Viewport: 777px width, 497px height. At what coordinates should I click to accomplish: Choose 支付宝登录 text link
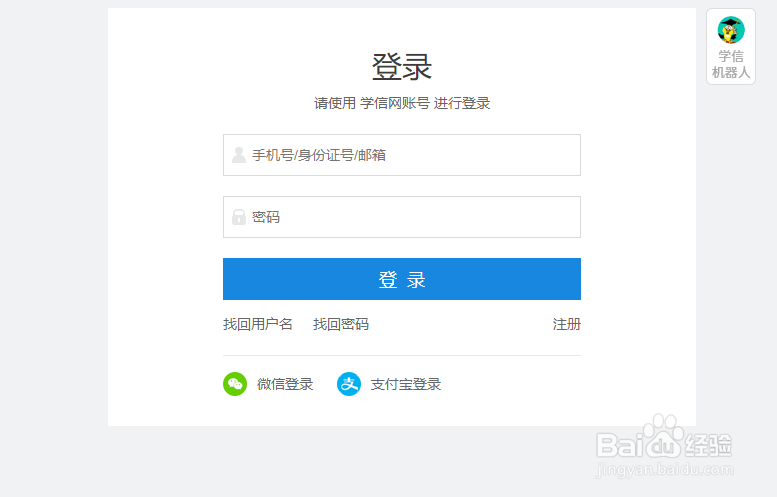(x=406, y=385)
